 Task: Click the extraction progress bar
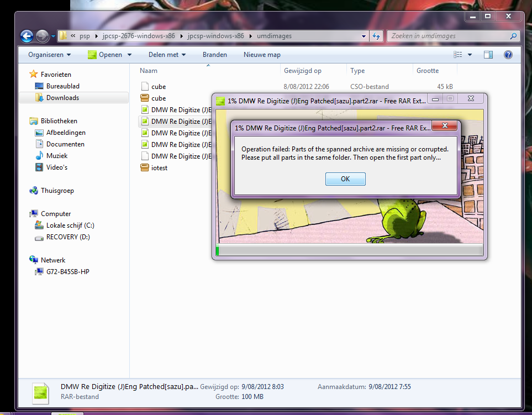350,250
